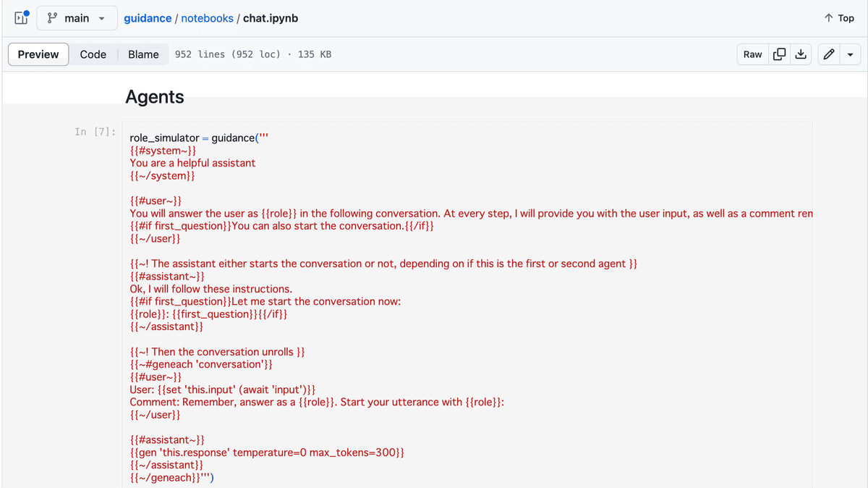
Task: Copy raw file contents icon
Action: pyautogui.click(x=780, y=54)
